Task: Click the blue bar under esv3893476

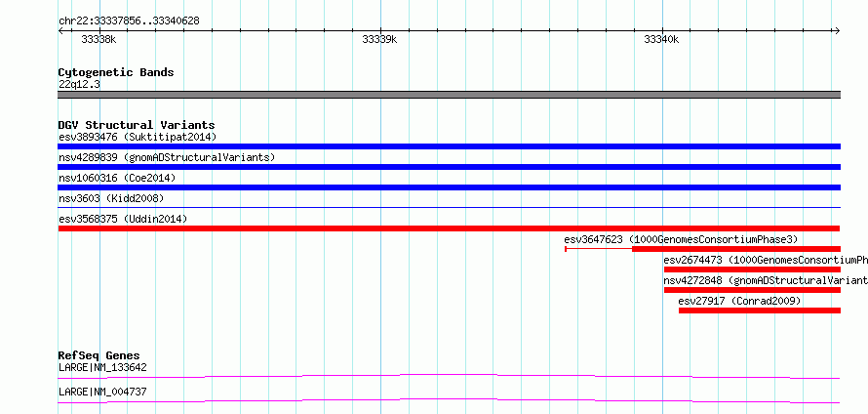Action: (x=449, y=146)
